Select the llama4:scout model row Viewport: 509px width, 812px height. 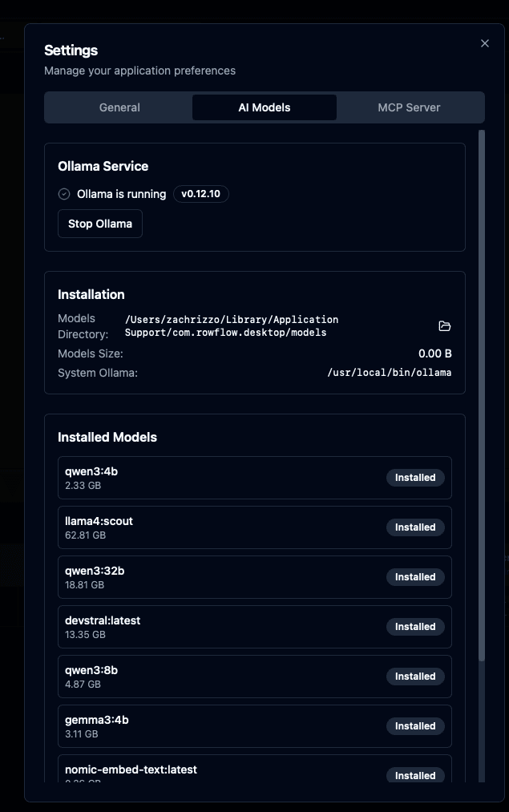(x=200, y=527)
